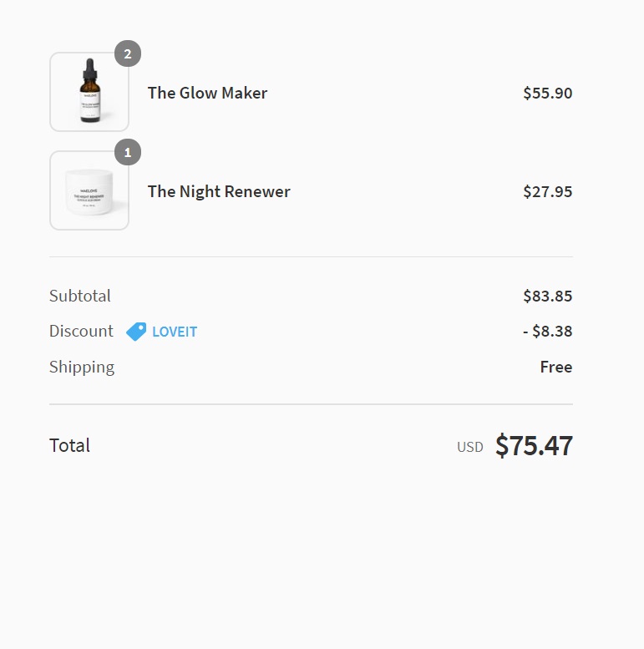This screenshot has height=649, width=644.
Task: Select The Glow Maker product name
Action: click(207, 93)
